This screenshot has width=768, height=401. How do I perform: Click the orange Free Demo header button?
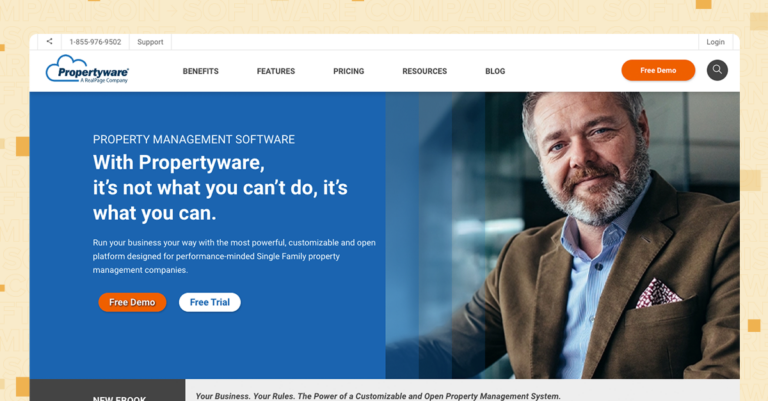tap(658, 71)
